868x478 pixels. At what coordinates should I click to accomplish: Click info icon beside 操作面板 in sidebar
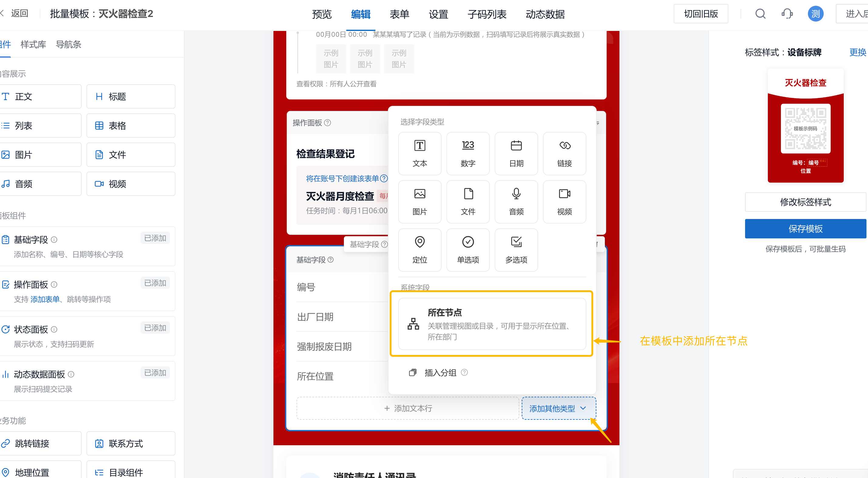[54, 285]
